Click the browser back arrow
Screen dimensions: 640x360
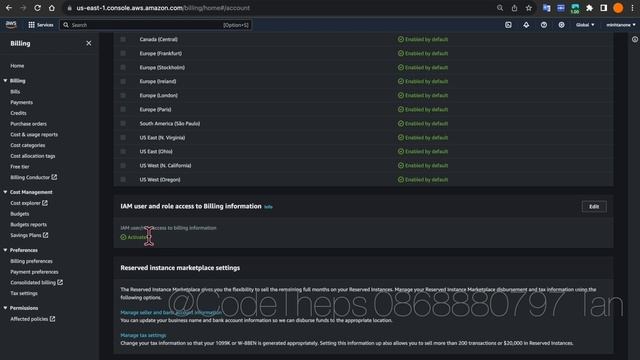point(9,8)
